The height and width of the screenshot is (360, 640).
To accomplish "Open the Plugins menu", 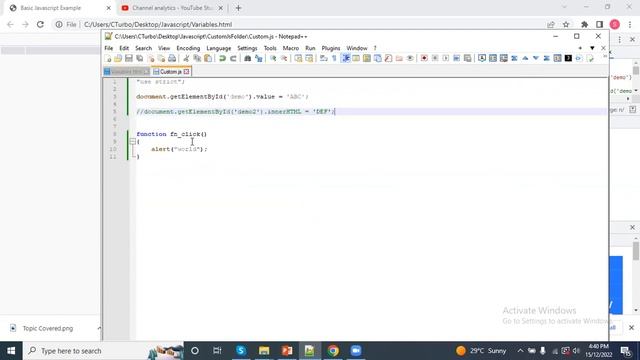I will click(331, 48).
